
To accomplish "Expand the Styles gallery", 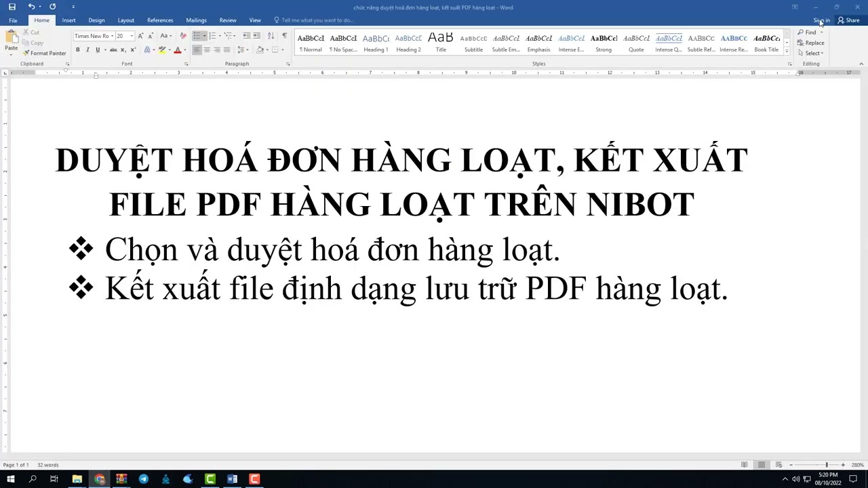I will pyautogui.click(x=787, y=52).
